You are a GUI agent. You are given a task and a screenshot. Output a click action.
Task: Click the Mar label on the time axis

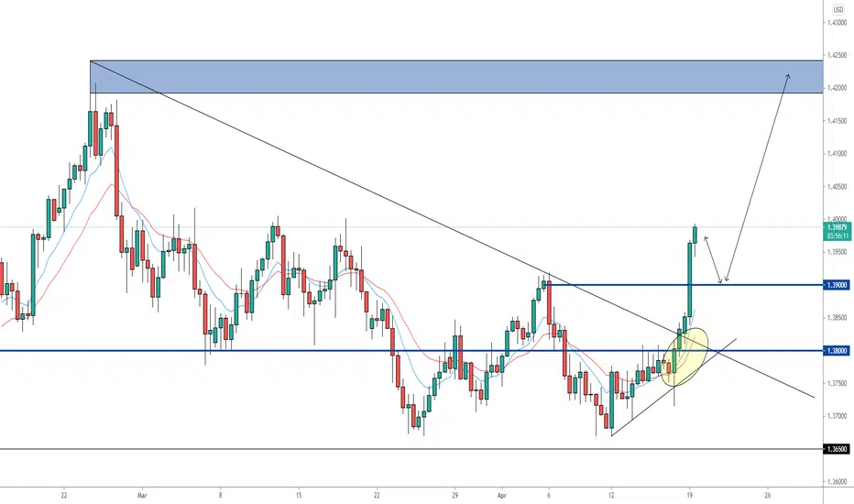pos(142,495)
